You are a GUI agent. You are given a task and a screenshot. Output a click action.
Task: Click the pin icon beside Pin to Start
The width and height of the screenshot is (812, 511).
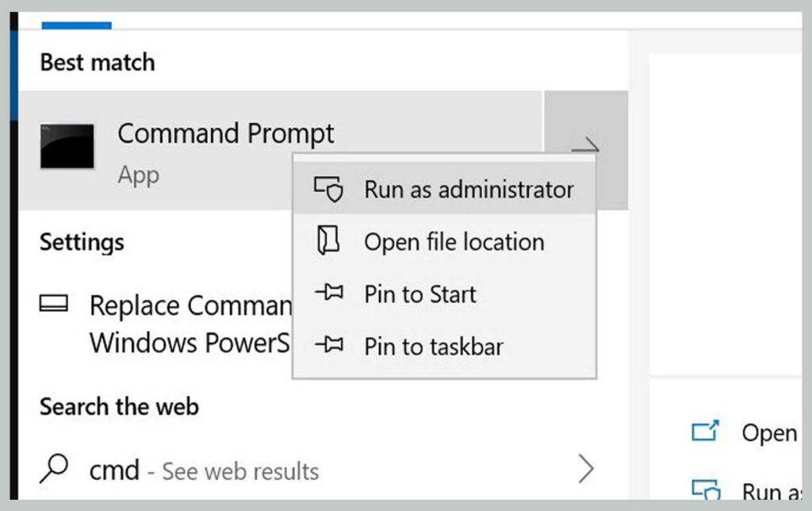(x=333, y=294)
